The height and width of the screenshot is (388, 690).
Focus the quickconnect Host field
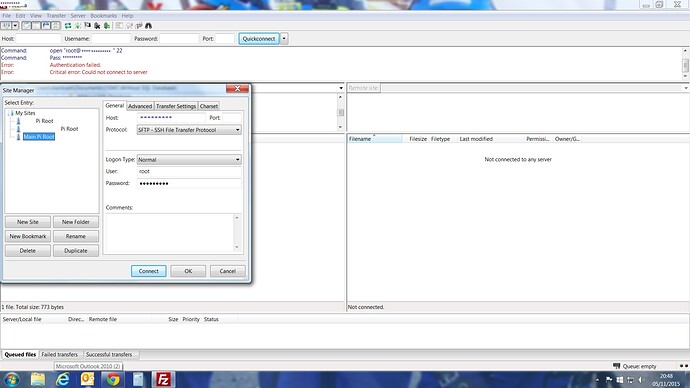pyautogui.click(x=38, y=39)
